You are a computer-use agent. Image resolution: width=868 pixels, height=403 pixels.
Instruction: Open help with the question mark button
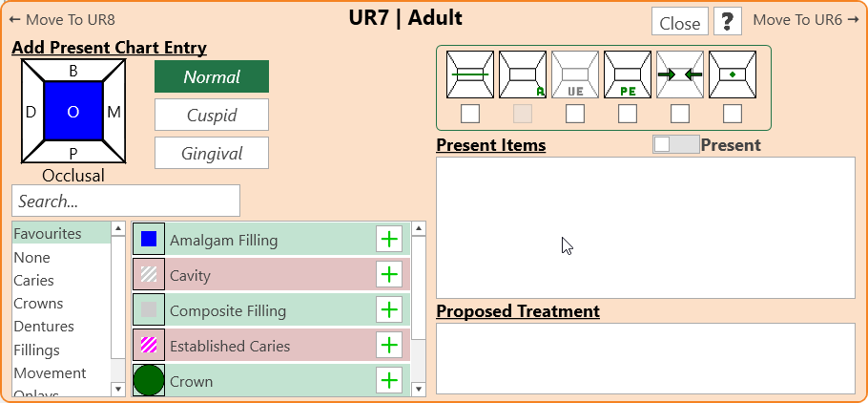point(728,21)
